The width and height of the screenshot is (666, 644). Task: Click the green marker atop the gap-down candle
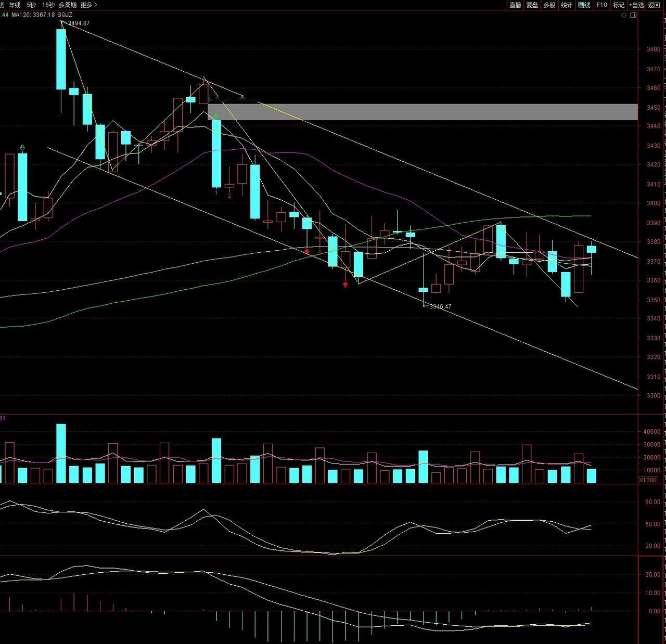216,117
